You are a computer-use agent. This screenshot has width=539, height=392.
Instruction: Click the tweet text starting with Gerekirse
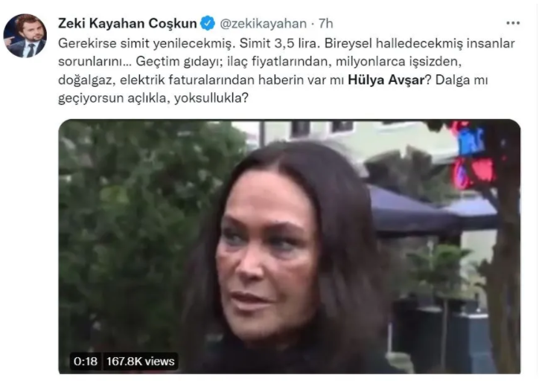(x=287, y=71)
